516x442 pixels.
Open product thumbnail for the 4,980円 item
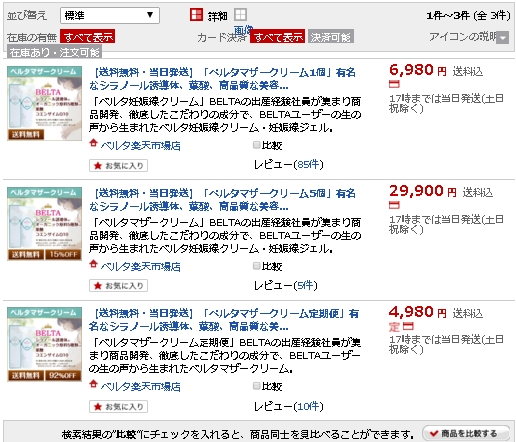point(45,344)
